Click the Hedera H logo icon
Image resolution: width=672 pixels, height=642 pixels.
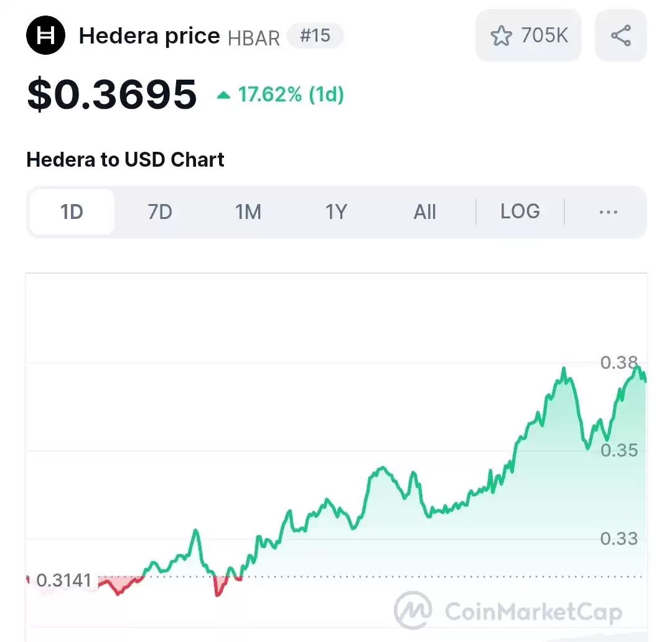45,35
